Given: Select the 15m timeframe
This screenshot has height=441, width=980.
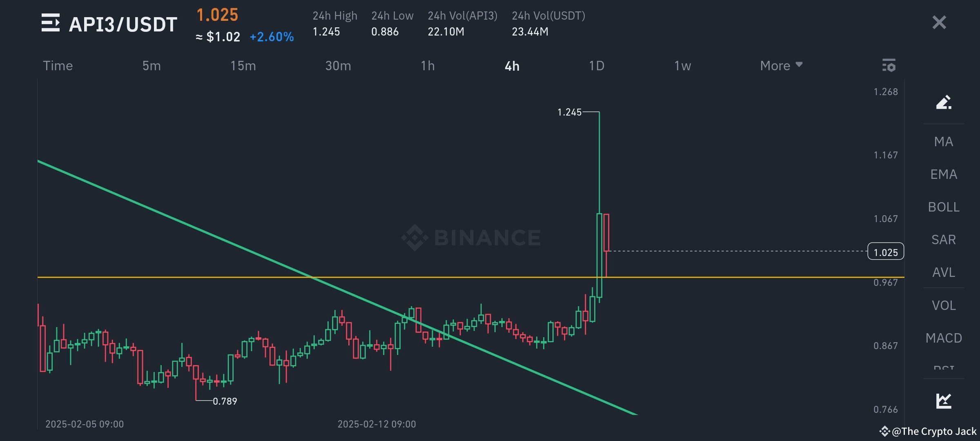Looking at the screenshot, I should pos(243,65).
